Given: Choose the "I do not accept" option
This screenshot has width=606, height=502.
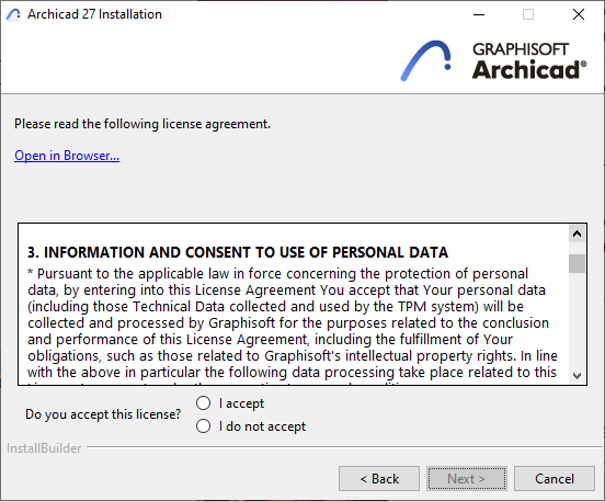Looking at the screenshot, I should tap(203, 426).
